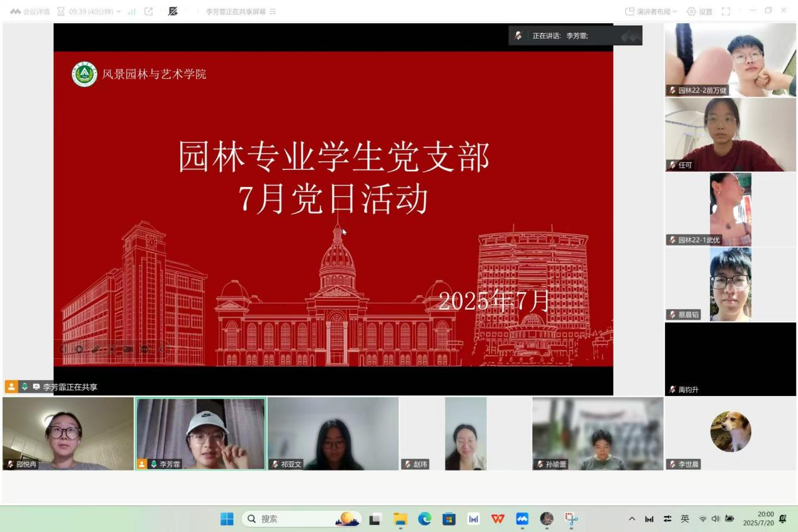Viewport: 798px width, 532px height.
Task: Click the muted mic icon beside 任可
Action: [672, 165]
